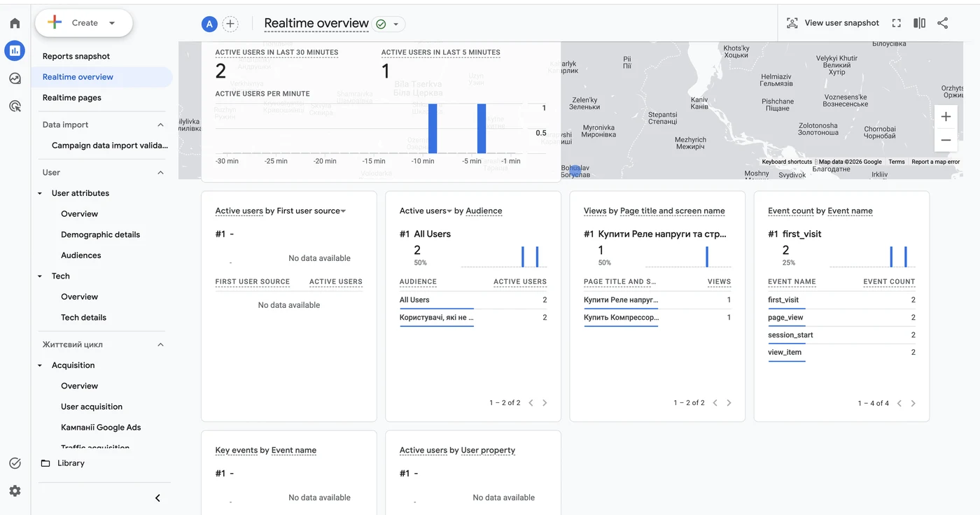Image resolution: width=980 pixels, height=515 pixels.
Task: Click Report a map error link
Action: (x=935, y=162)
